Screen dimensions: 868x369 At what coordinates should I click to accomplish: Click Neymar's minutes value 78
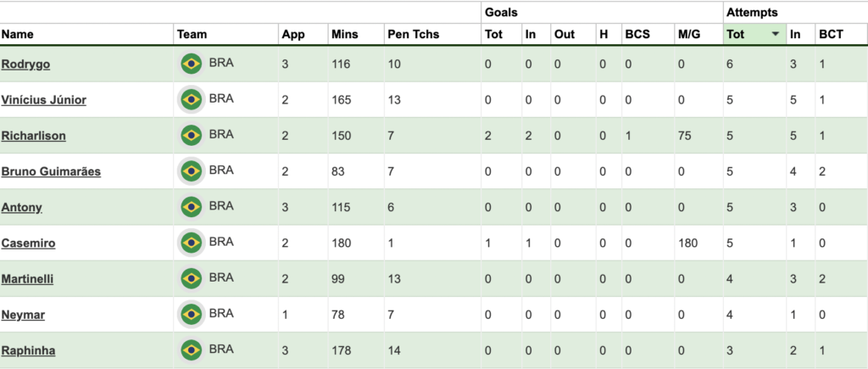coord(337,315)
